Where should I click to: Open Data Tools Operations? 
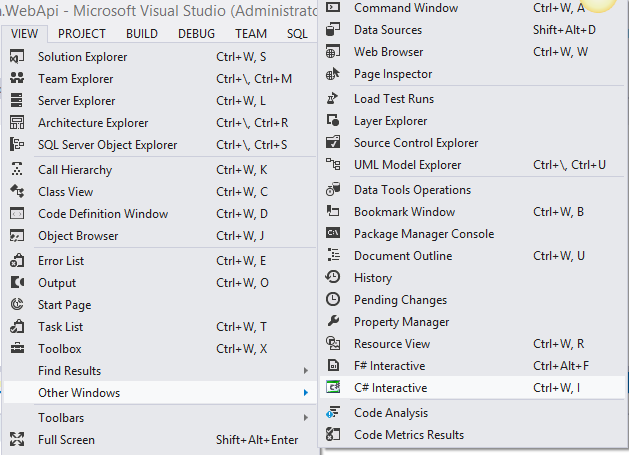click(x=473, y=190)
